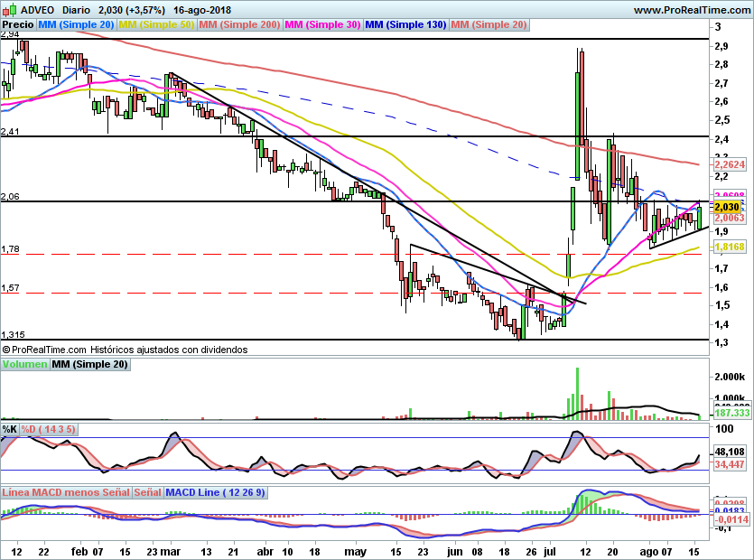Click the MM (Simple 200) label

tap(238, 24)
